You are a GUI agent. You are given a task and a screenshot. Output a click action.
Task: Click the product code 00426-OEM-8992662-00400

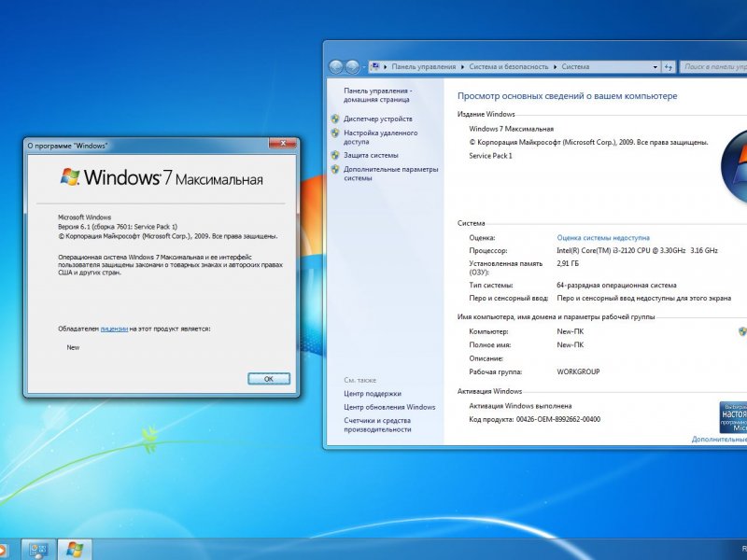click(x=557, y=419)
